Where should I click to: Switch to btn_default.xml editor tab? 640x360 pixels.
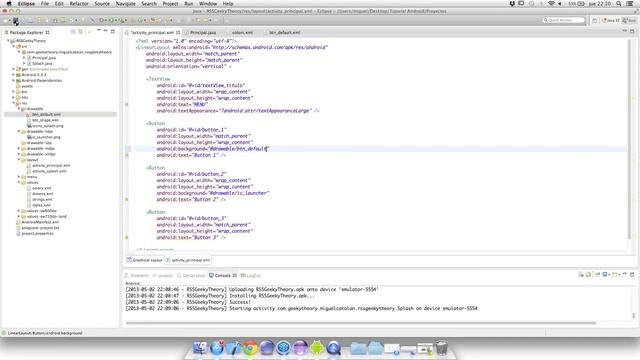coord(284,32)
